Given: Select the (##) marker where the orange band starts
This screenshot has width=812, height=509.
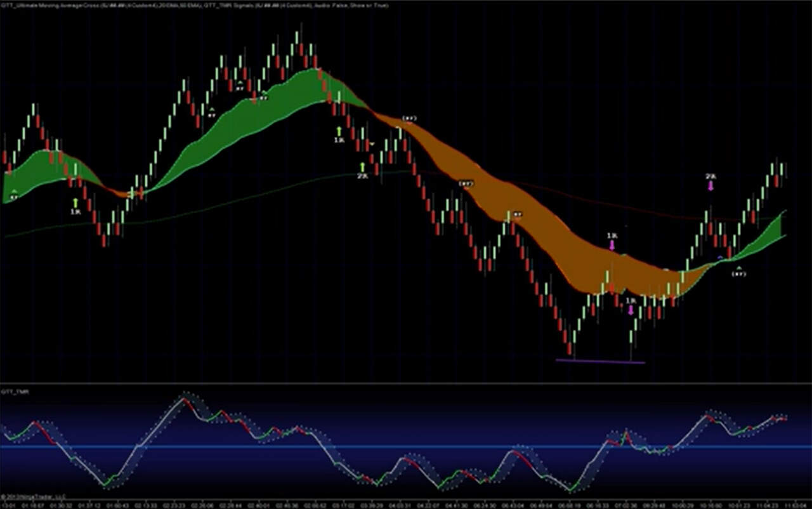Looking at the screenshot, I should [409, 119].
